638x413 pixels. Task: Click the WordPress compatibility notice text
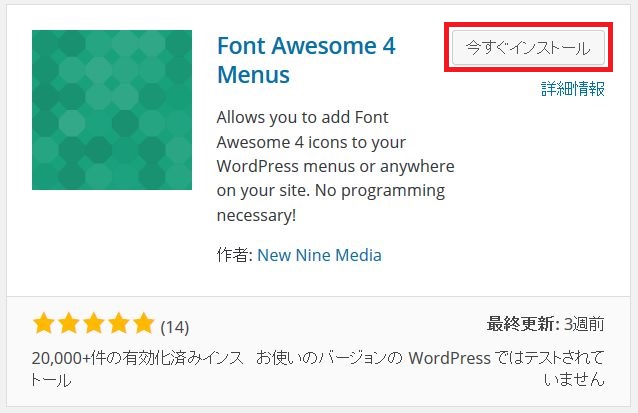coord(430,369)
